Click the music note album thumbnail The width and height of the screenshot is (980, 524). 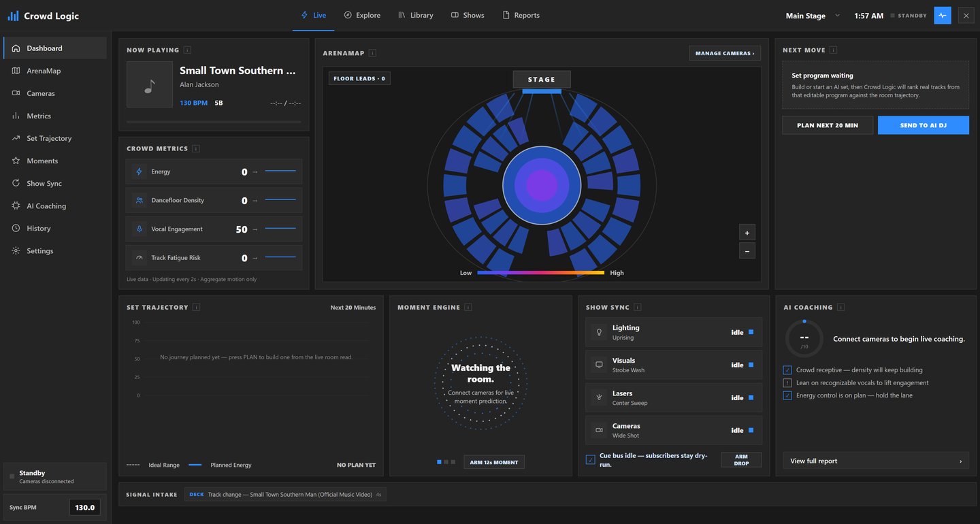coord(150,84)
